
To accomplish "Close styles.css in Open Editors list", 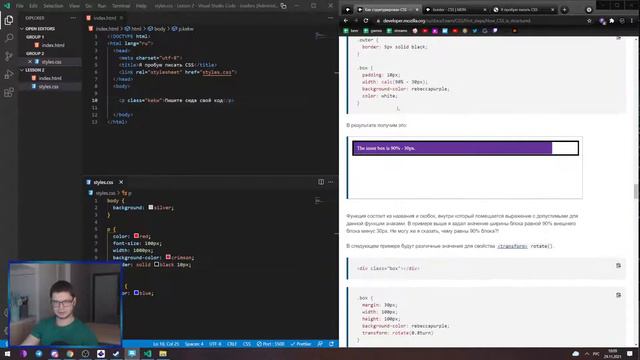I will [30, 62].
